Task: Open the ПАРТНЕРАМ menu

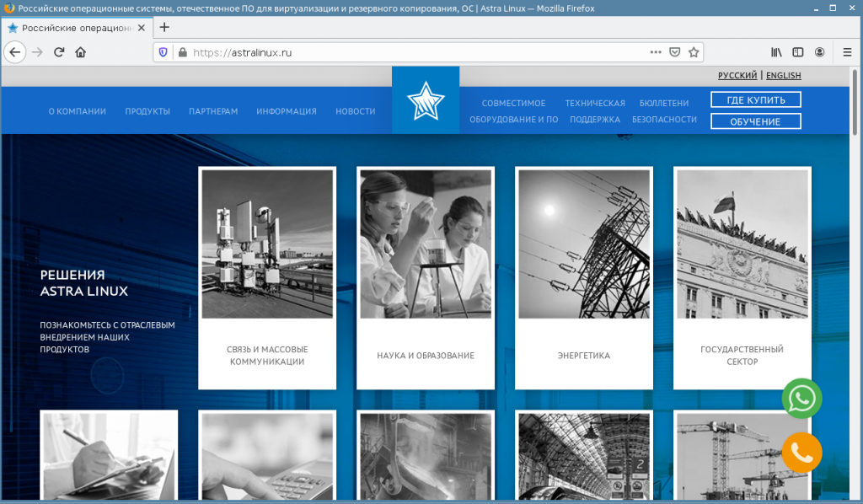Action: pos(213,111)
